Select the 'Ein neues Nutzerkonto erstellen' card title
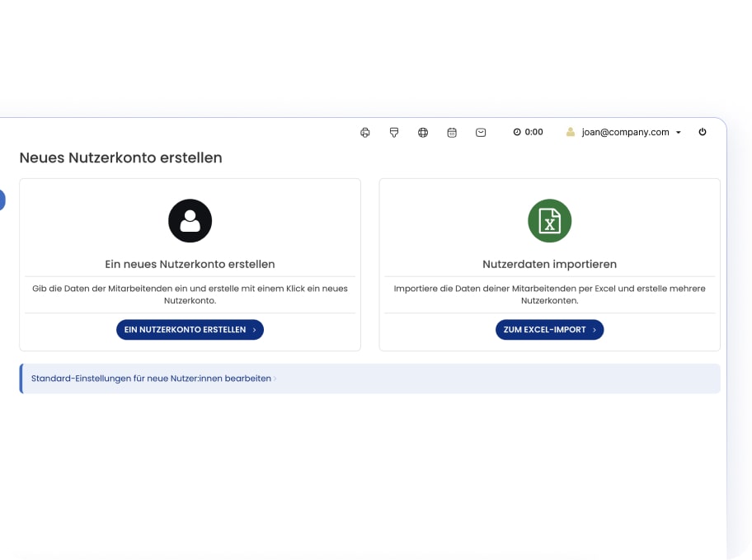The image size is (752, 560). pos(190,264)
